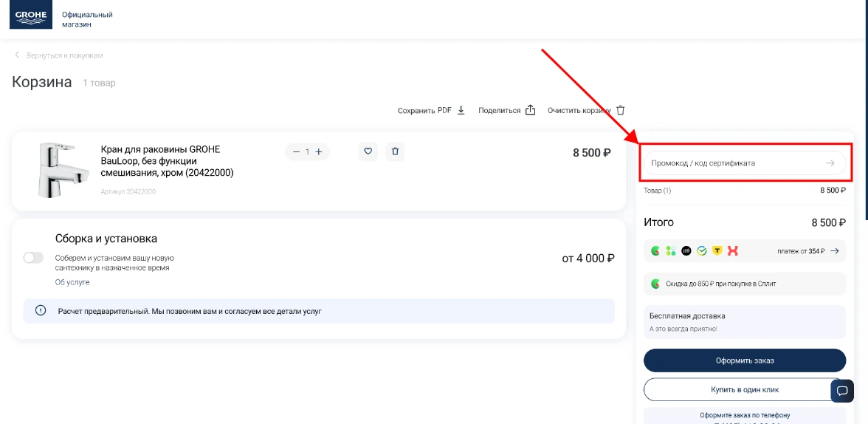Viewport: 868px width, 424px height.
Task: Clear the cart with Очистить корзину
Action: tap(586, 110)
